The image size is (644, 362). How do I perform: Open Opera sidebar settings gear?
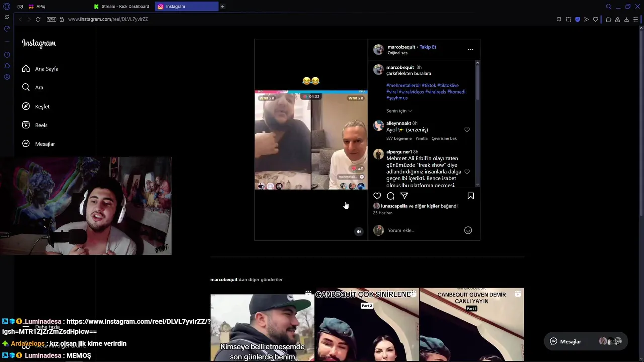7,77
